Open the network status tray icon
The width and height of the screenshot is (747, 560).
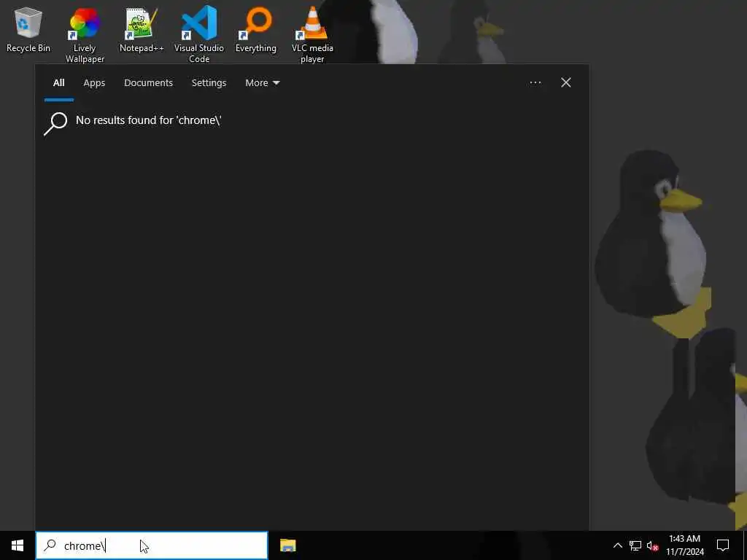[x=635, y=545]
